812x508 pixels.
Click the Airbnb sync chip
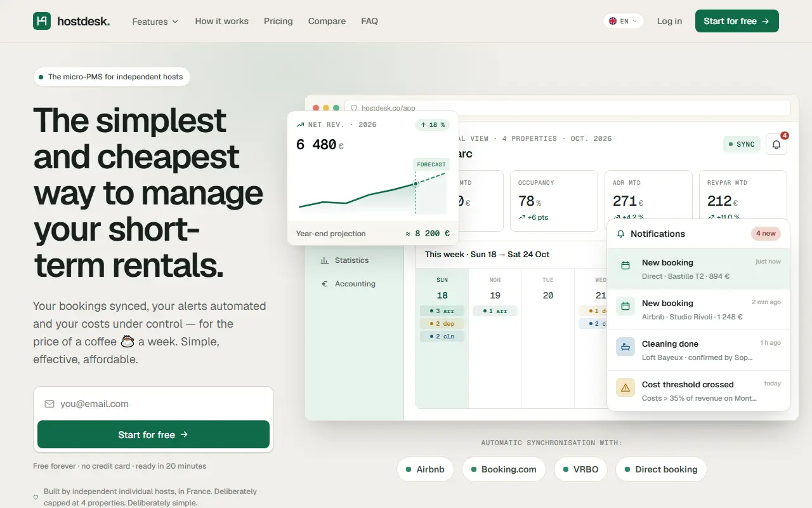(425, 469)
